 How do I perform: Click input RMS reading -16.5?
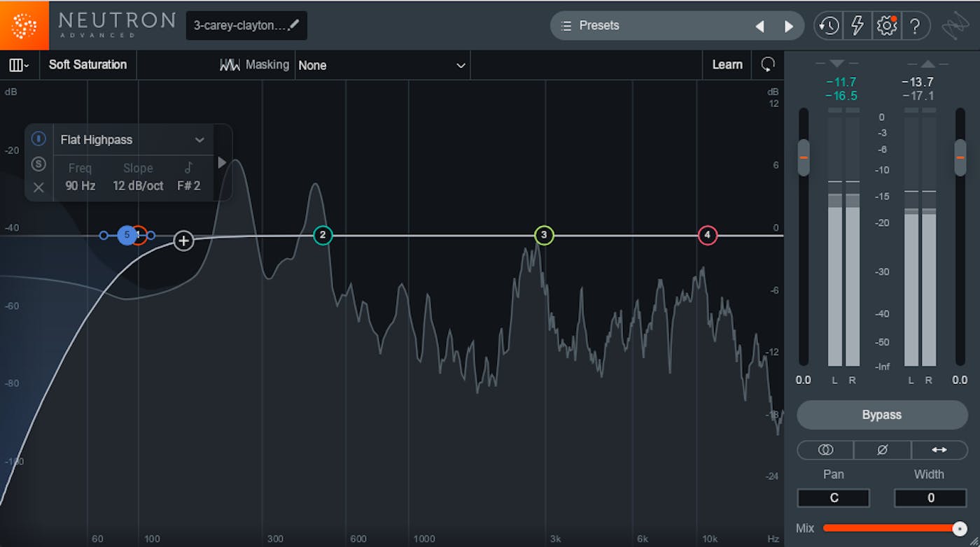[x=841, y=96]
